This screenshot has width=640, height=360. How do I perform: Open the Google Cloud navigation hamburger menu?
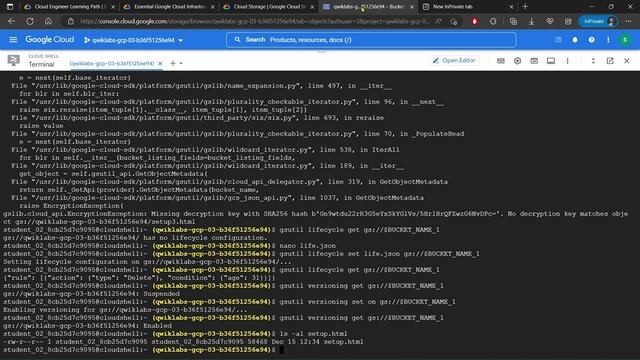coord(13,40)
